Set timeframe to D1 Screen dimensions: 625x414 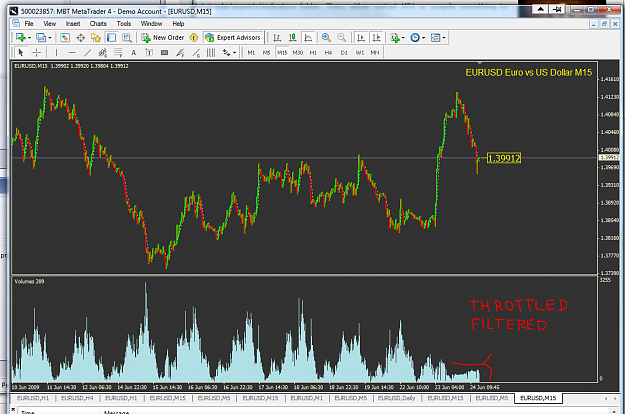tap(344, 52)
